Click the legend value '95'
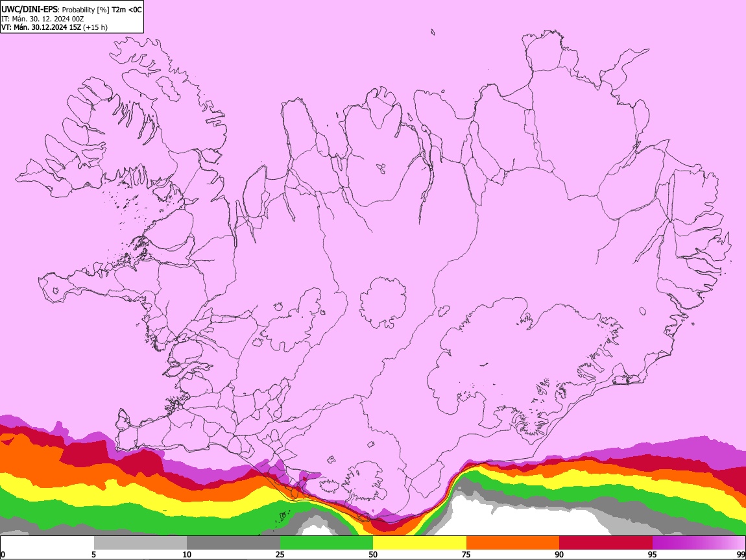 click(x=653, y=555)
